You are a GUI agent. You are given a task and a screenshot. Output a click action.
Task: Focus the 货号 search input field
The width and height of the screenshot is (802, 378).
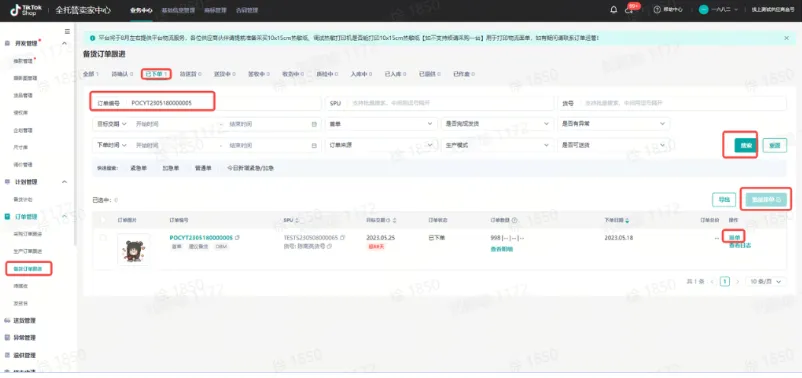point(672,103)
